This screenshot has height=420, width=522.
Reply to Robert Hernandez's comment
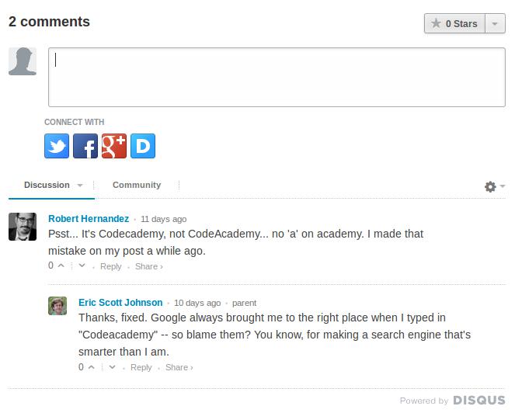pyautogui.click(x=111, y=266)
